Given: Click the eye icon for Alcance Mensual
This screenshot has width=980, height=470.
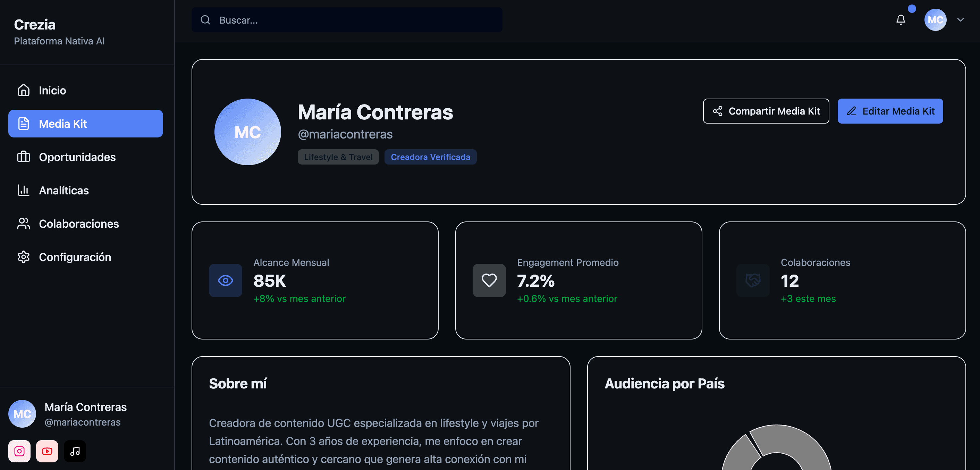Looking at the screenshot, I should tap(225, 280).
